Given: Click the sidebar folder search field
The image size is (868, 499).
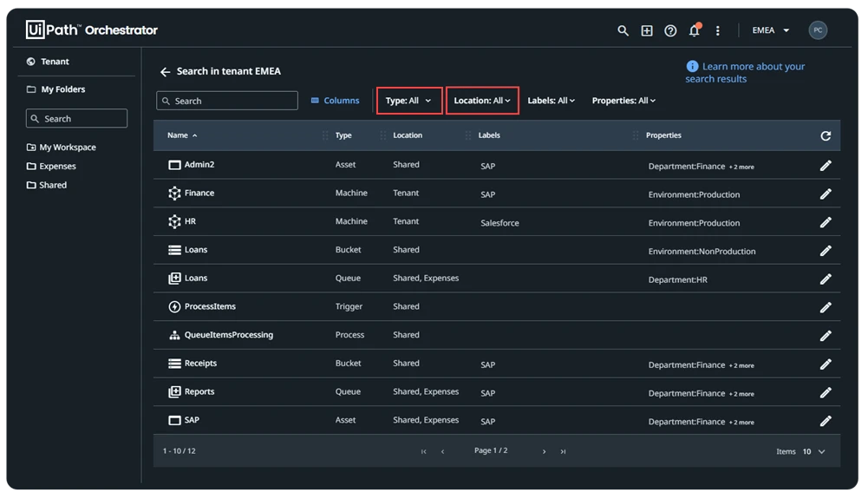Looking at the screenshot, I should pos(76,119).
